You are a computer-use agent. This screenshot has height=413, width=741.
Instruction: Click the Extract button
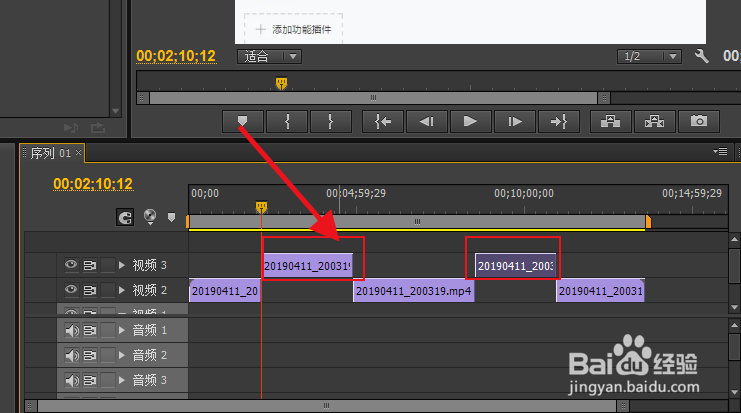(x=655, y=121)
